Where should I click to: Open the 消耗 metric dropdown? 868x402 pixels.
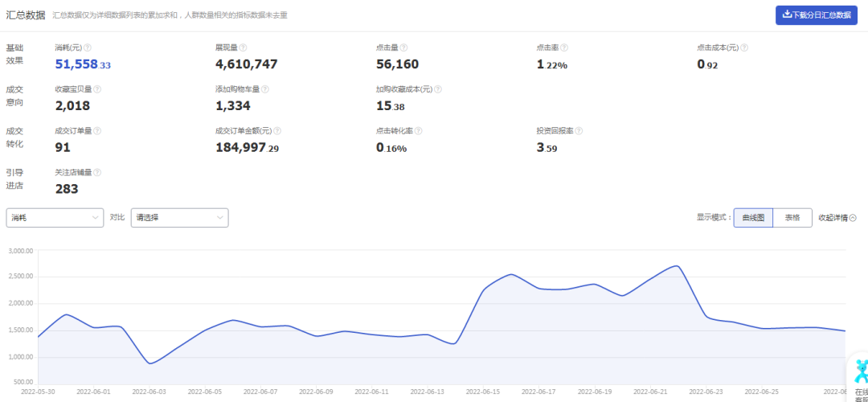55,218
